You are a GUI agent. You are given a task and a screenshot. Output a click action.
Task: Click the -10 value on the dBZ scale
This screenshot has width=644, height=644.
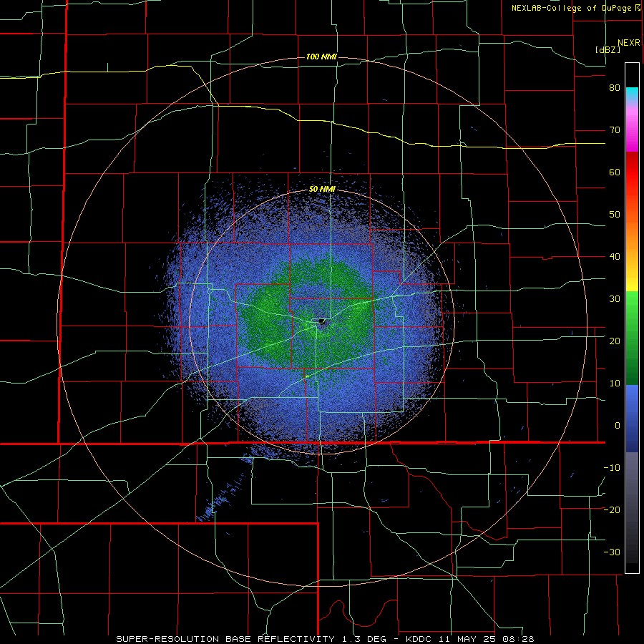(612, 468)
